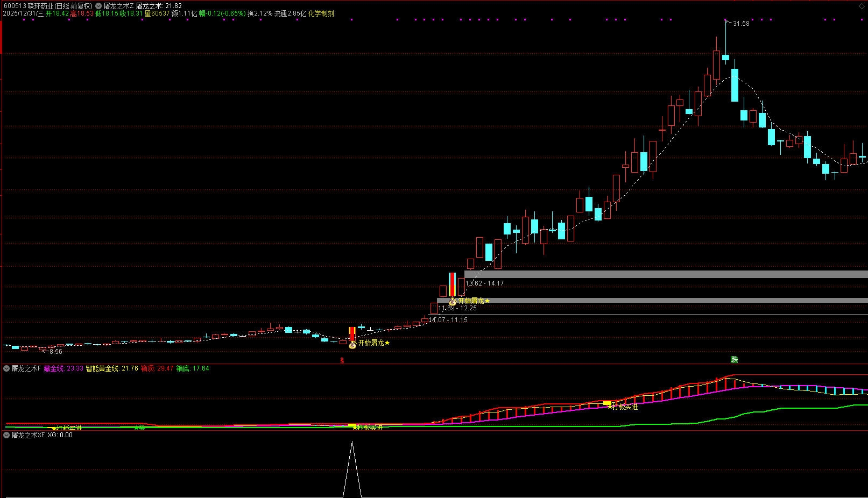Image resolution: width=868 pixels, height=498 pixels.
Task: Expand the 屠龙之术F sub-chart indicator menu
Action: (6, 368)
